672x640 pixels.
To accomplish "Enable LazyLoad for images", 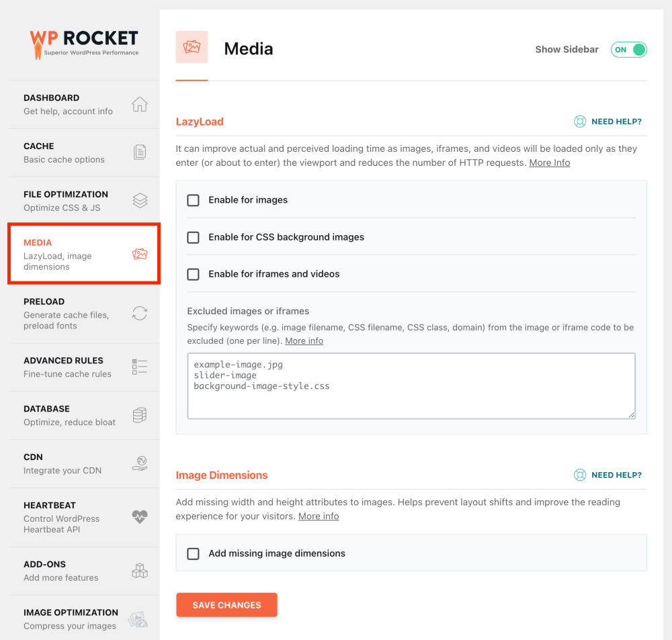I will tap(193, 199).
